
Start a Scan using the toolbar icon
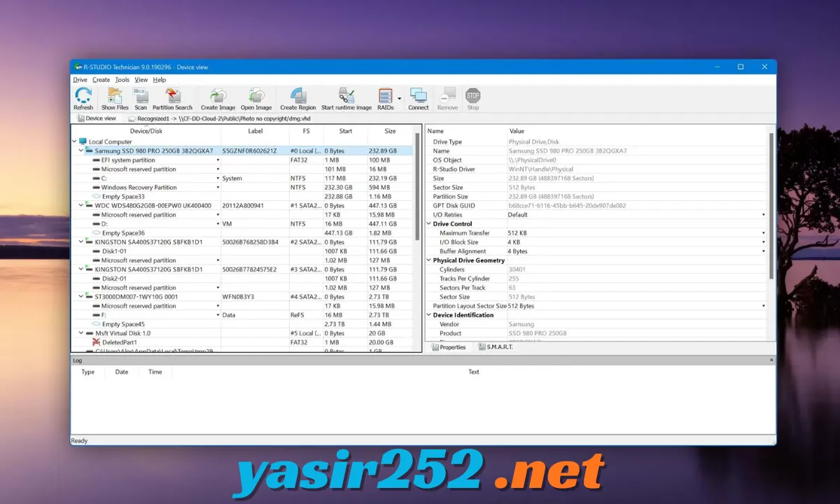coord(141,95)
